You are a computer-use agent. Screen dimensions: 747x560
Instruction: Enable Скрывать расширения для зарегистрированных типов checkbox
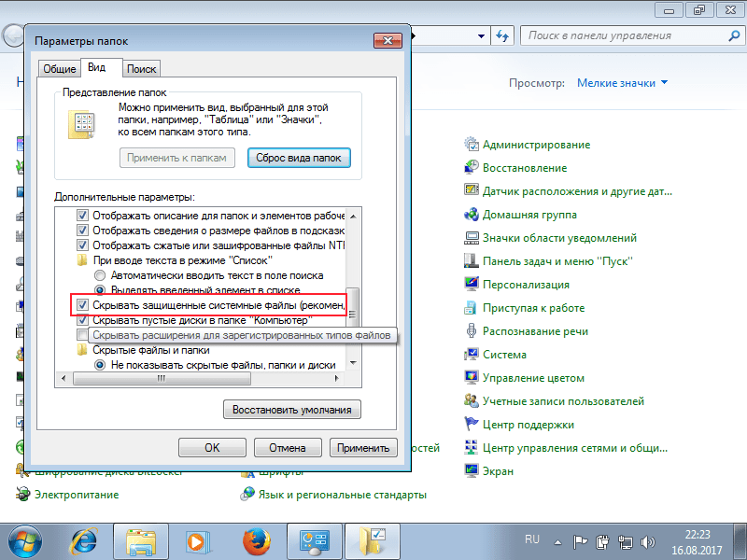(x=83, y=335)
